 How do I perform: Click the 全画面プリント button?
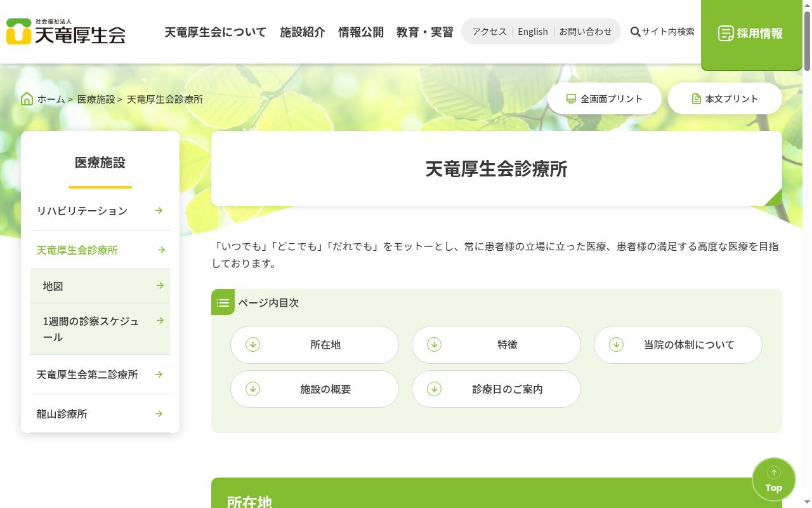click(x=605, y=98)
